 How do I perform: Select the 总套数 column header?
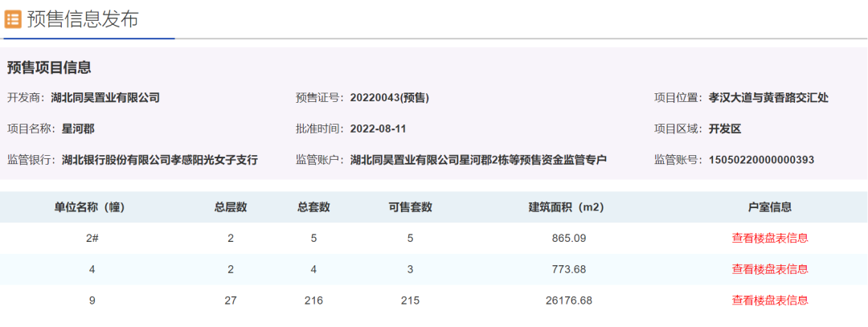pos(313,207)
